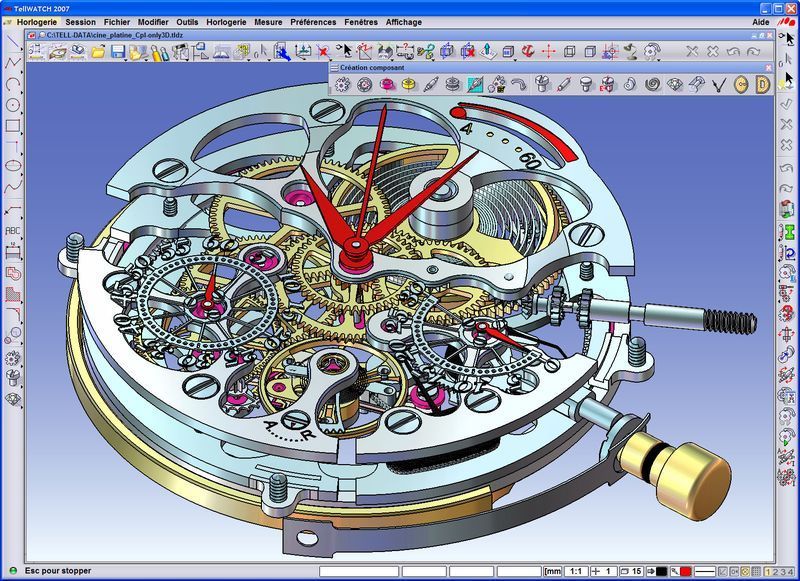Click the spring barrel component icon
The height and width of the screenshot is (581, 800).
pos(452,84)
